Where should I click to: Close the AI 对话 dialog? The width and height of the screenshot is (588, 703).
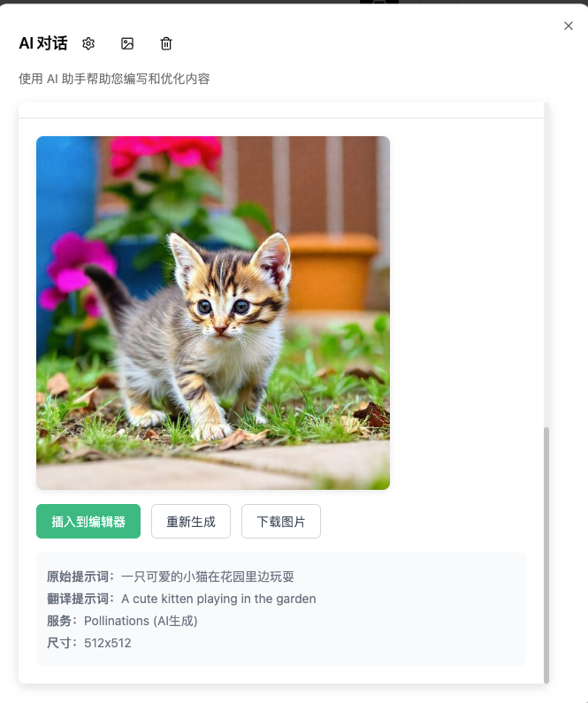click(x=569, y=26)
